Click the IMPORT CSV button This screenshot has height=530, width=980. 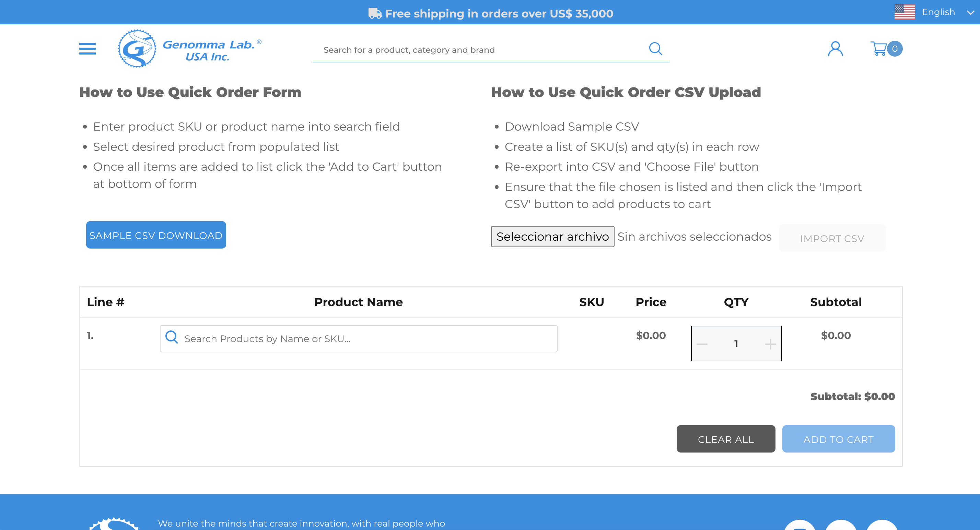832,238
